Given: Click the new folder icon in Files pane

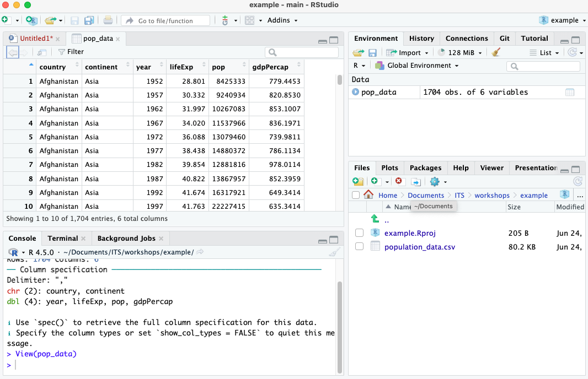Looking at the screenshot, I should click(x=358, y=181).
